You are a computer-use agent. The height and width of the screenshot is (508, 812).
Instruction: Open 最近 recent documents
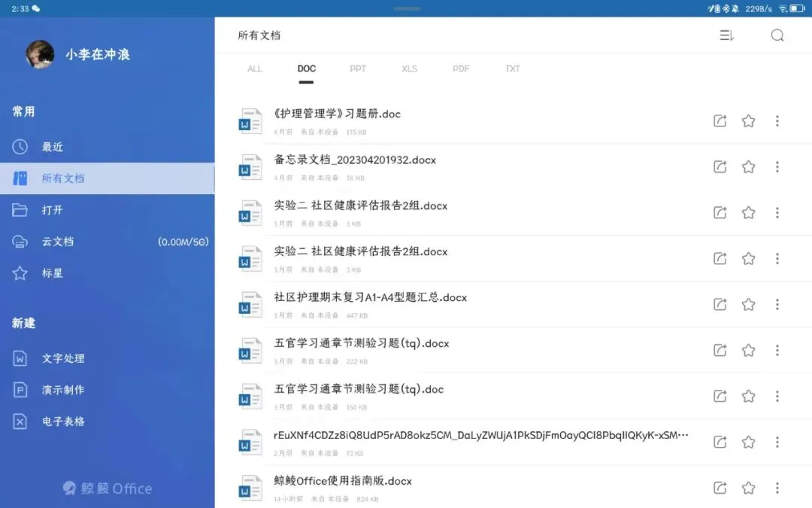(108, 147)
